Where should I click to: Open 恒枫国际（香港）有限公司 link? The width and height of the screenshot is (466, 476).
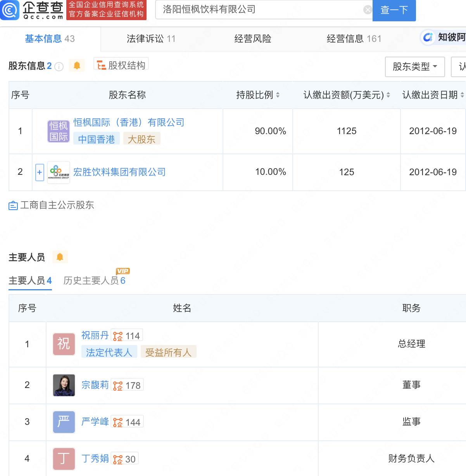pos(129,122)
